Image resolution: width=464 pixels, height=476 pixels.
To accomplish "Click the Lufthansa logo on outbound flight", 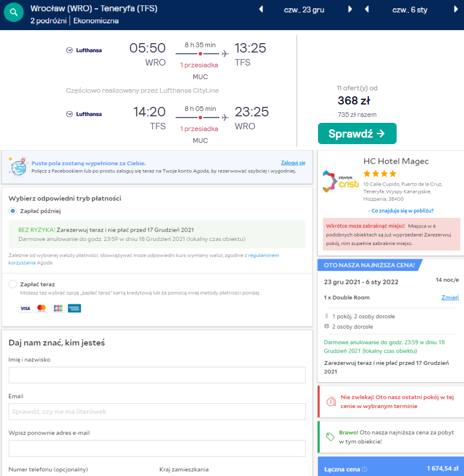I will click(84, 50).
